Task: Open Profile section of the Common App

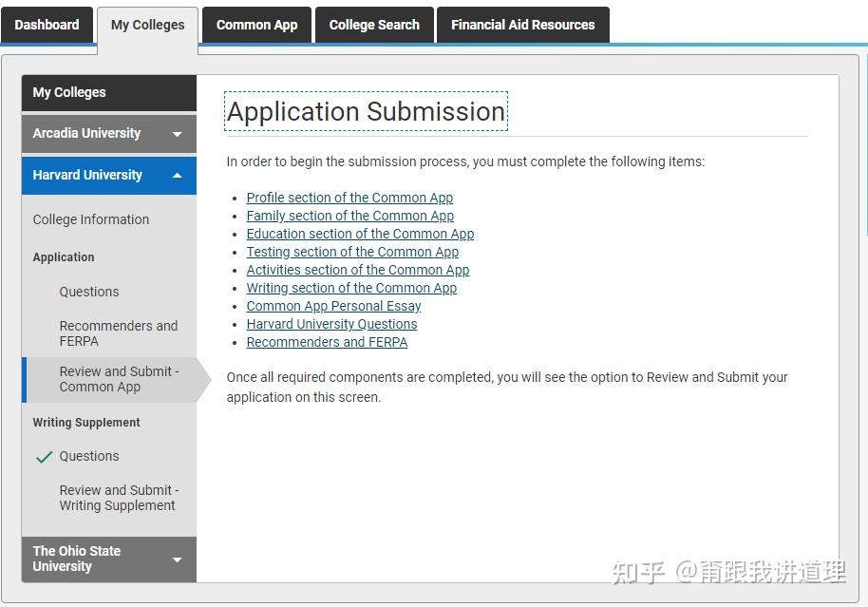Action: pos(349,198)
